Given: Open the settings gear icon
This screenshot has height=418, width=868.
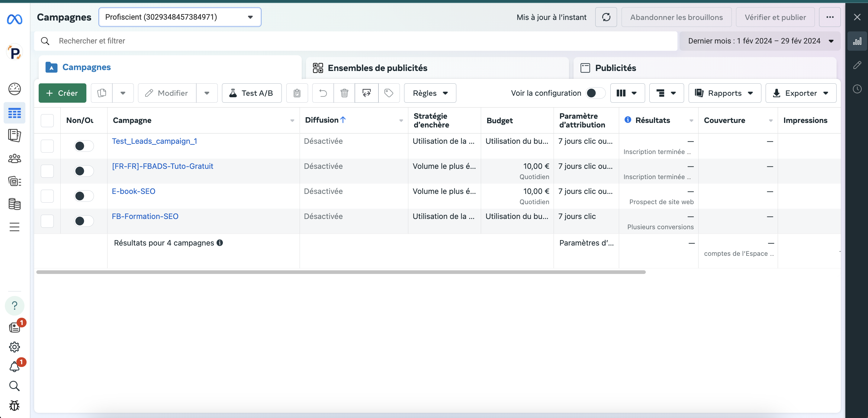Looking at the screenshot, I should [x=14, y=347].
